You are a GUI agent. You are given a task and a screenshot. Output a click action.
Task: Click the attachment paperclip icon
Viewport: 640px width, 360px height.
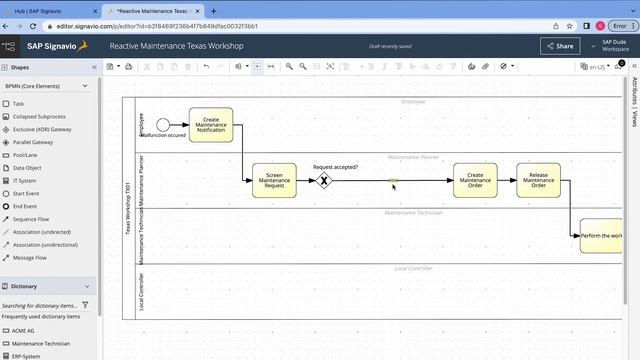point(485,67)
